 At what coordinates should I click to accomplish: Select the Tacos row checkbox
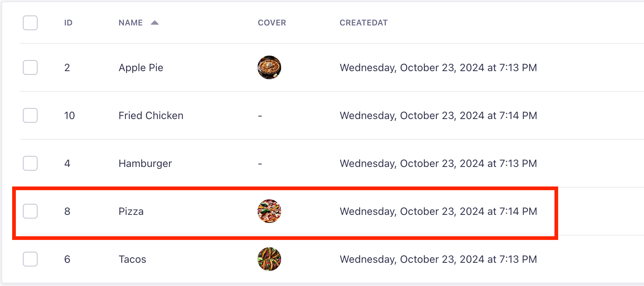(30, 259)
